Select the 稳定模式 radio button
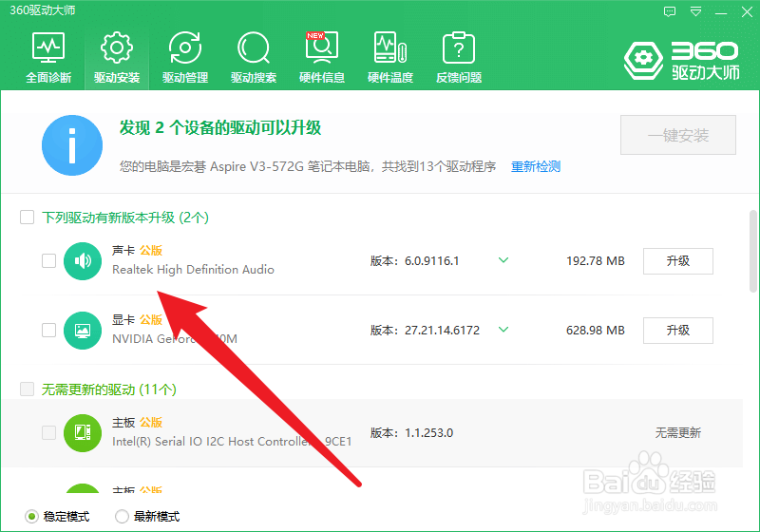760x532 pixels. pos(31,517)
